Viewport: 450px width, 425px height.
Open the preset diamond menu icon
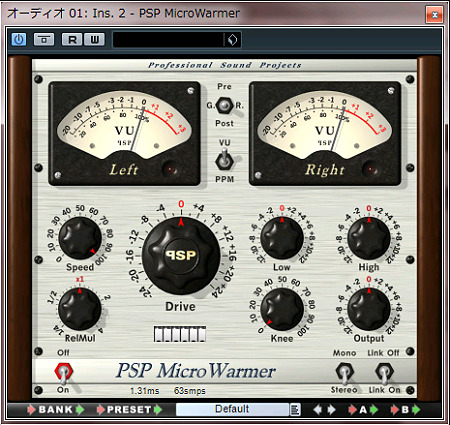[232, 40]
